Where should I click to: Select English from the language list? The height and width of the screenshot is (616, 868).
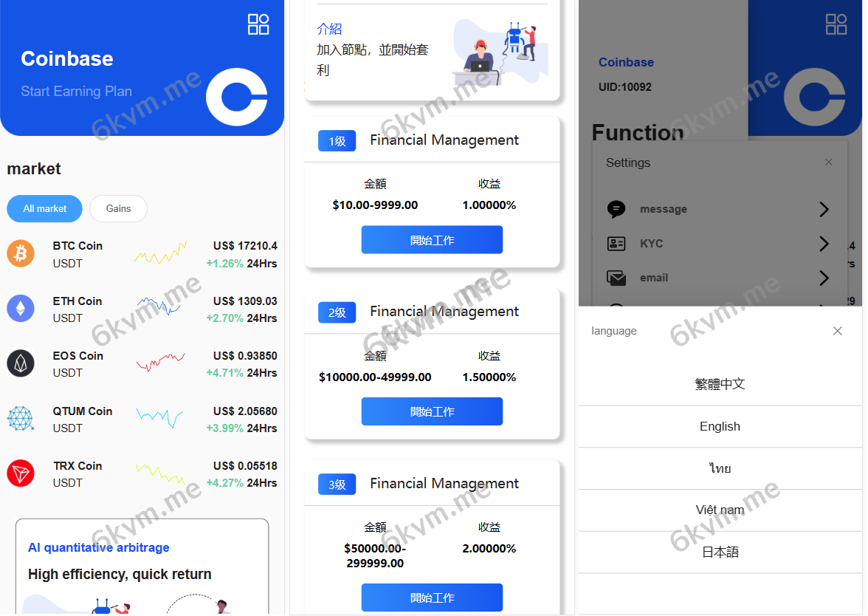click(720, 426)
